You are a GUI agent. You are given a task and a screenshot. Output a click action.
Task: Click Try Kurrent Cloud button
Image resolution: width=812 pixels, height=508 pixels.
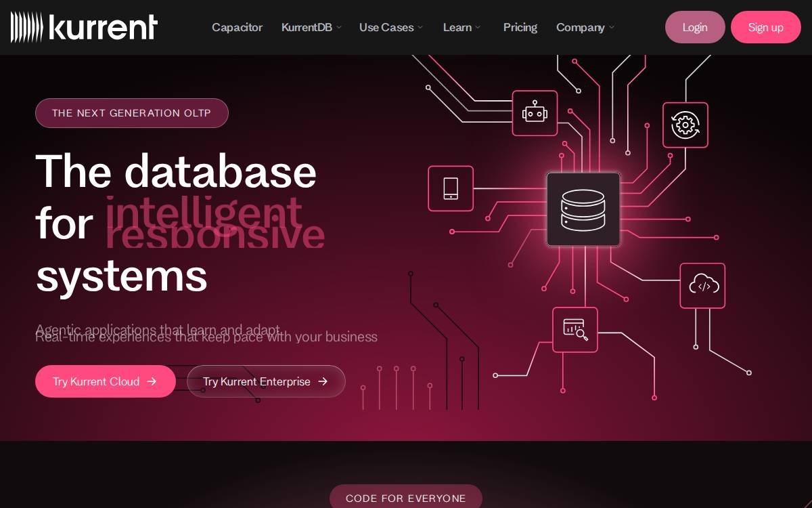106,381
